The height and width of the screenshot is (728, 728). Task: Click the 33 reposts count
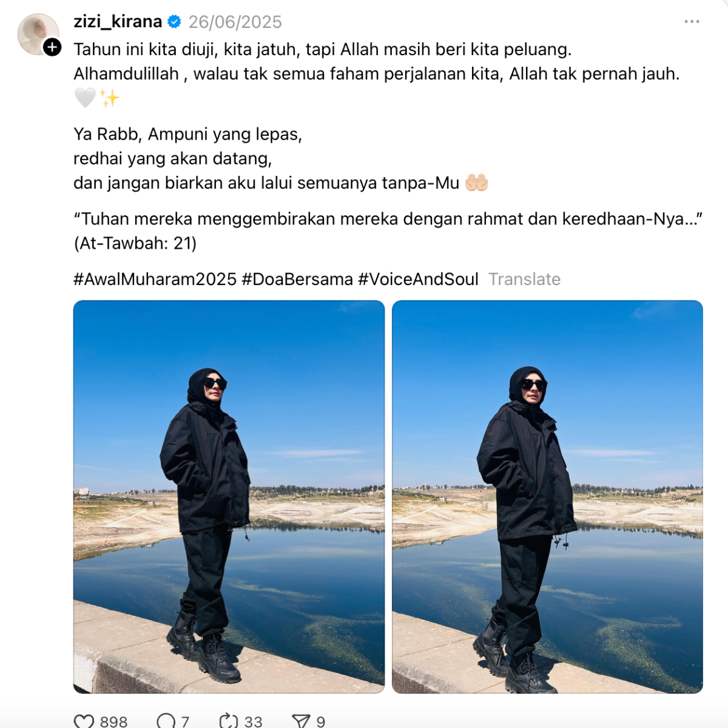coord(253,721)
